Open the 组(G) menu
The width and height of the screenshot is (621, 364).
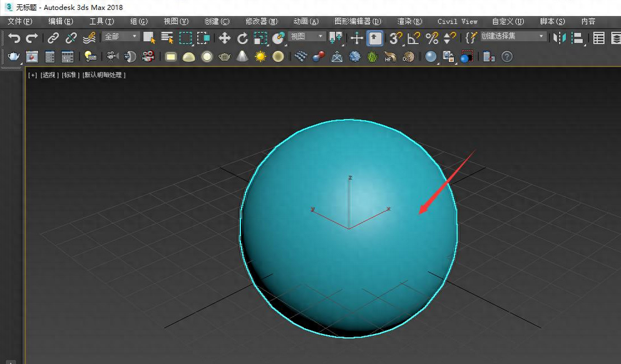(x=138, y=21)
